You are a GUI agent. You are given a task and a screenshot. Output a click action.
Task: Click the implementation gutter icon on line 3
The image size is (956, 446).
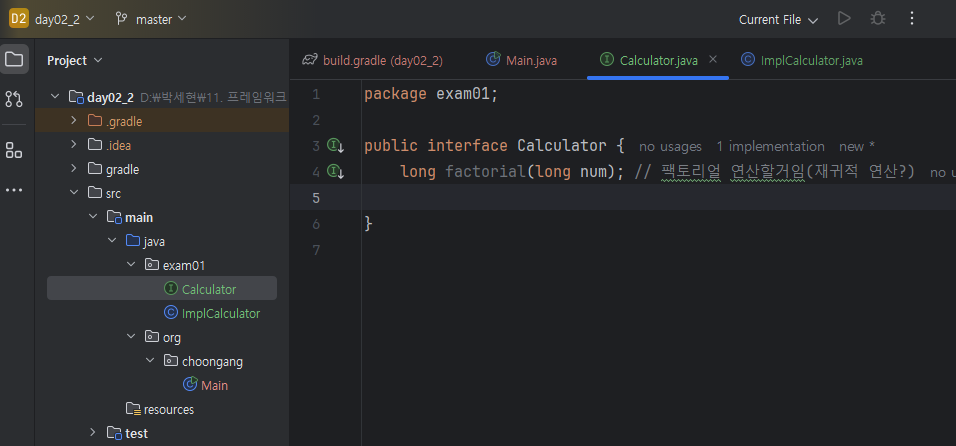click(336, 146)
